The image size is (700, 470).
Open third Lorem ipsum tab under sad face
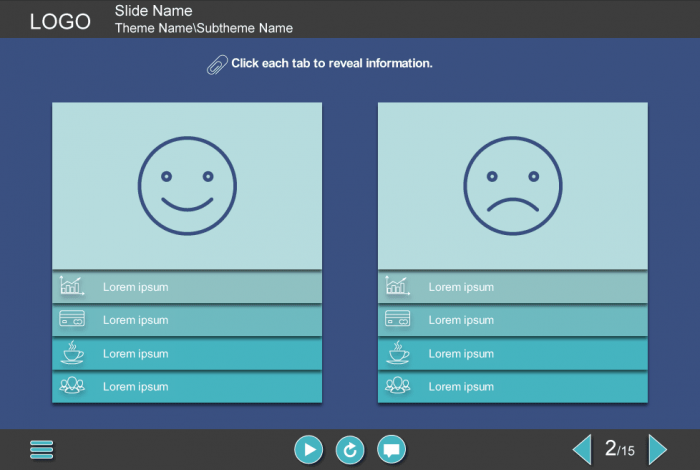[x=513, y=354]
